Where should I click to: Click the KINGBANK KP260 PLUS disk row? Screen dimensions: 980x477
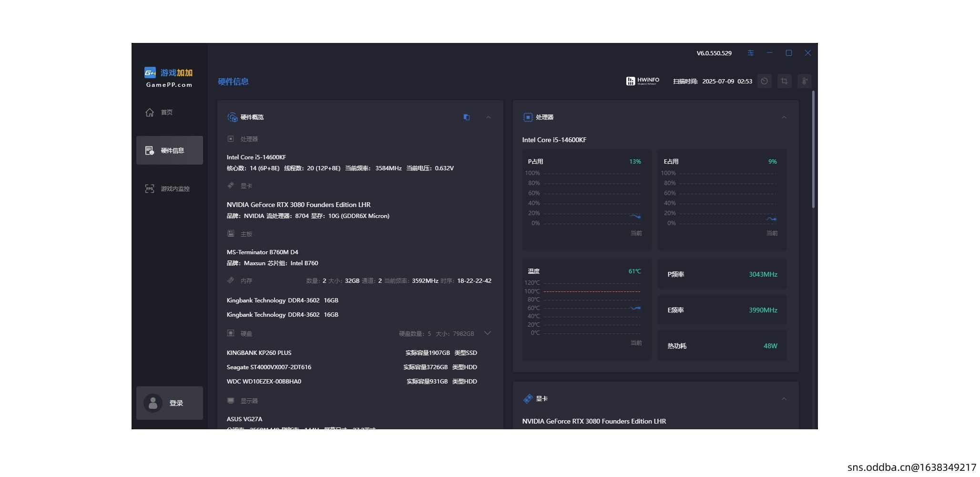pyautogui.click(x=352, y=353)
